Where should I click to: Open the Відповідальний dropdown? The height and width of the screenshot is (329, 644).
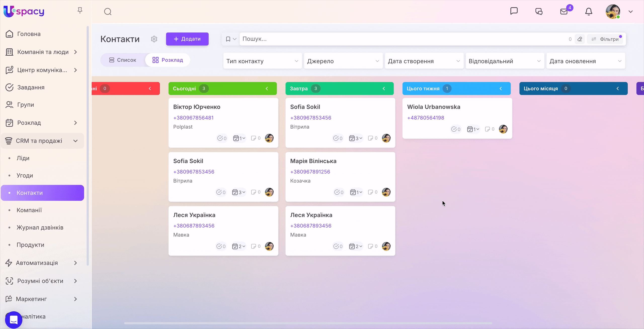point(505,61)
